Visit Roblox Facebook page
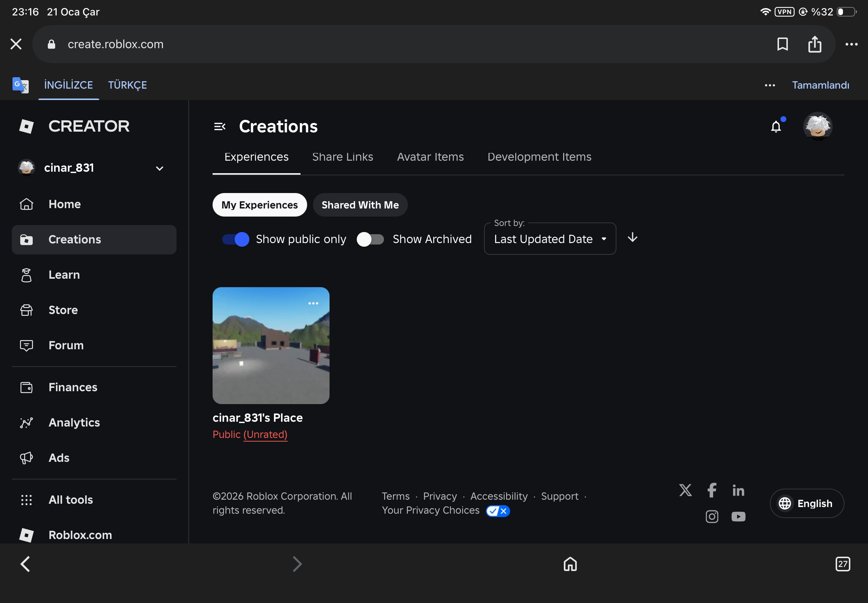 pos(712,490)
